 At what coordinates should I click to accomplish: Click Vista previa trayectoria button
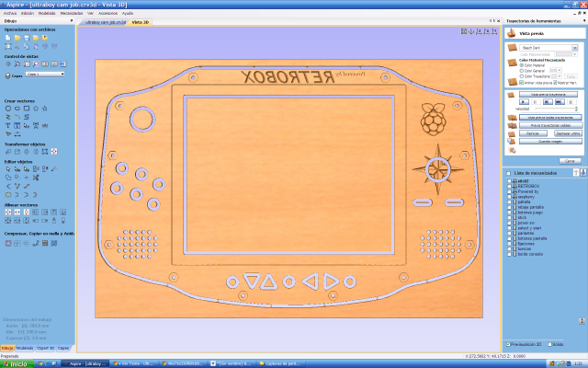pyautogui.click(x=548, y=94)
